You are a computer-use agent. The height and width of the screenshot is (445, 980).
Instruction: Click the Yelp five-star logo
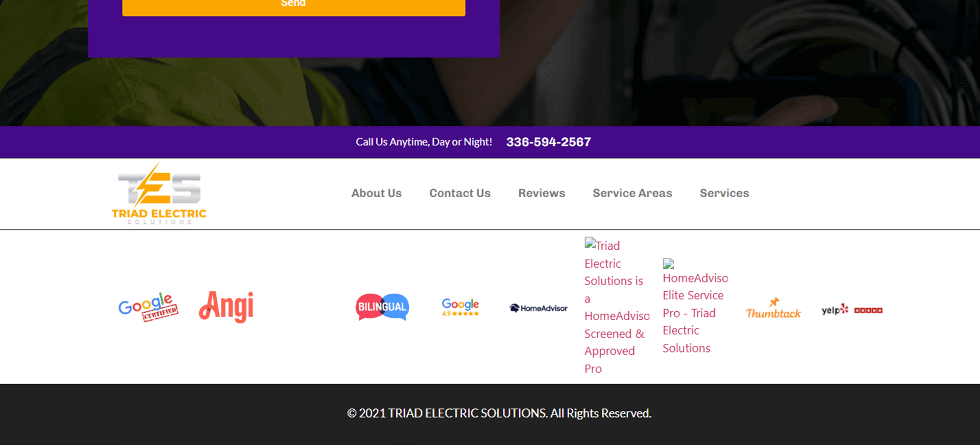852,309
